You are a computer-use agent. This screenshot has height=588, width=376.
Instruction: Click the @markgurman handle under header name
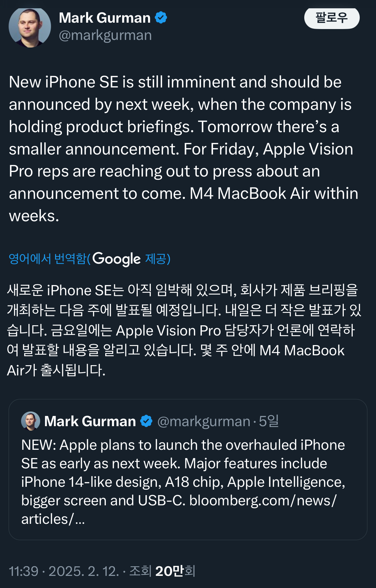click(105, 35)
